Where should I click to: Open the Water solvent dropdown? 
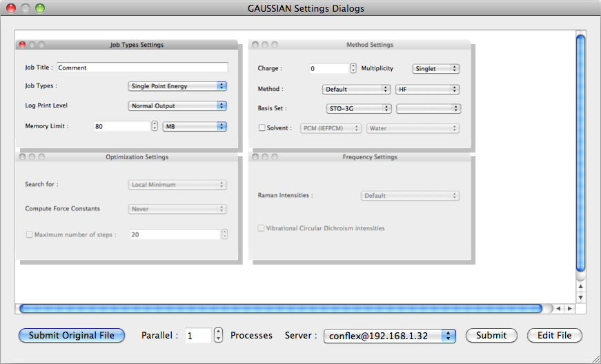pyautogui.click(x=413, y=128)
